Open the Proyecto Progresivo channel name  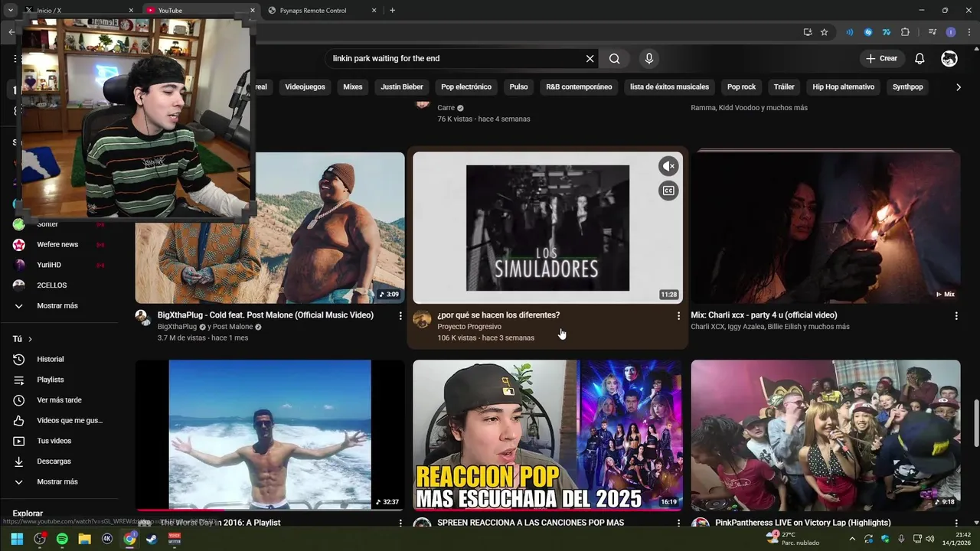coord(469,327)
